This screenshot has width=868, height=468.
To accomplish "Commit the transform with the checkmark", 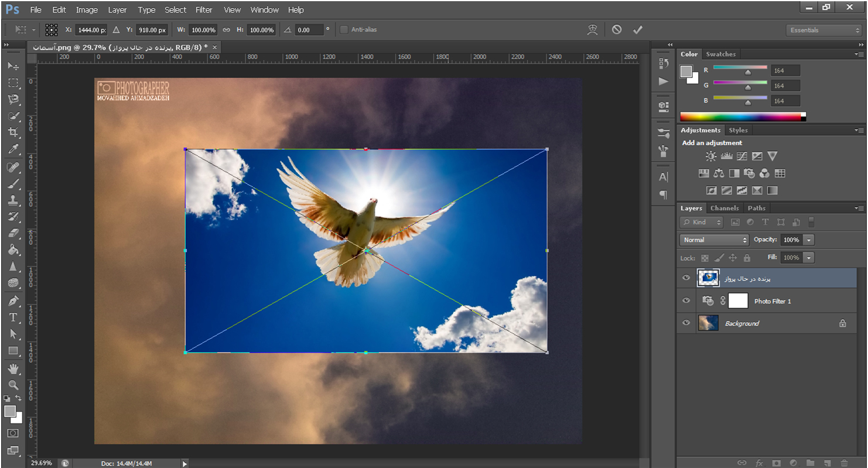I will click(x=638, y=29).
